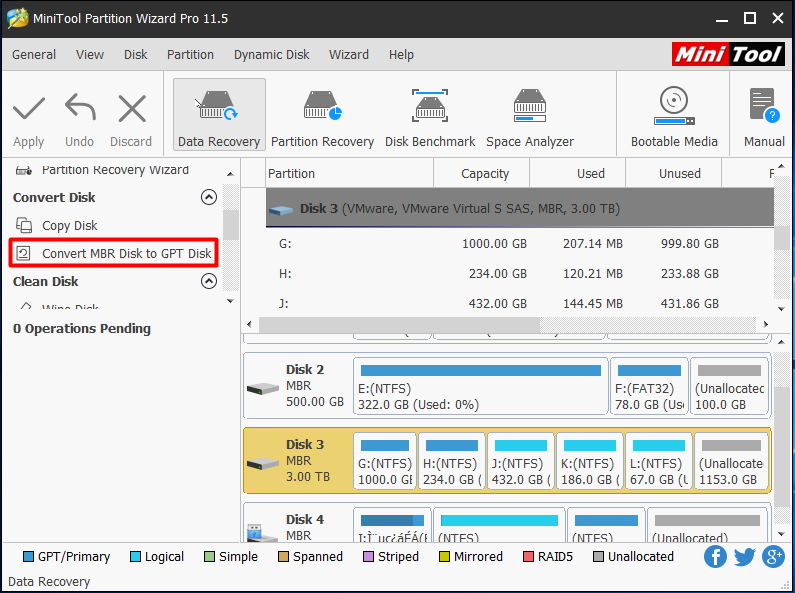Select H:(NTFS) block on Disk 3

tap(452, 461)
